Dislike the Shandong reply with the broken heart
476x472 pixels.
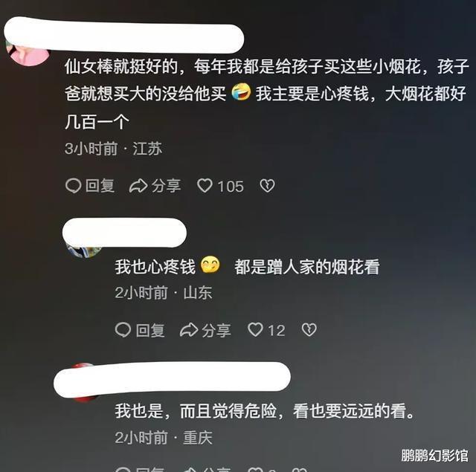coord(309,330)
